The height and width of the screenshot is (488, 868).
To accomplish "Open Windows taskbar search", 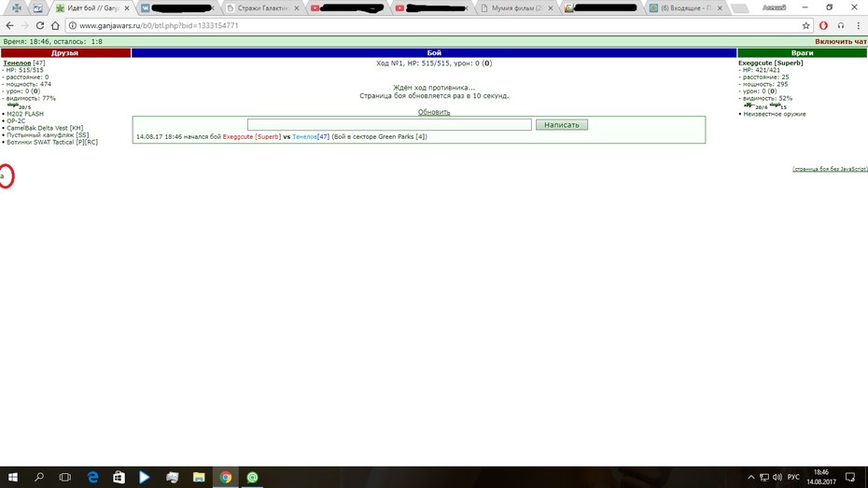I will point(39,477).
